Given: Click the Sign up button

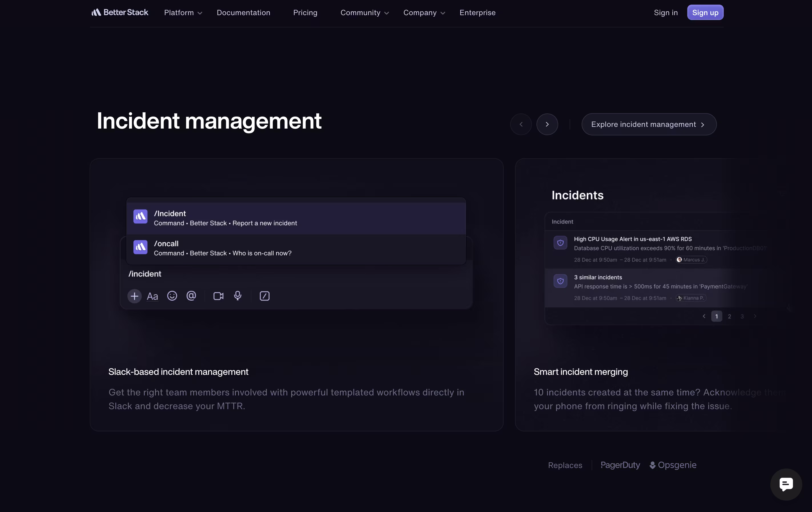Looking at the screenshot, I should coord(705,13).
